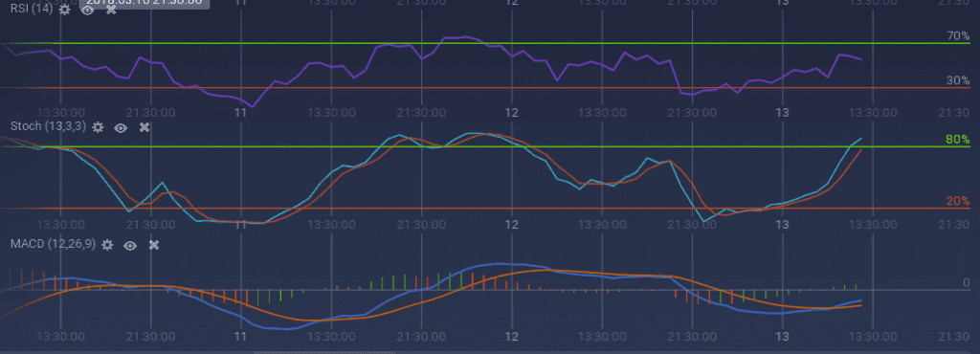Image resolution: width=980 pixels, height=354 pixels.
Task: Click the MACD 0 level label
Action: pos(967,283)
